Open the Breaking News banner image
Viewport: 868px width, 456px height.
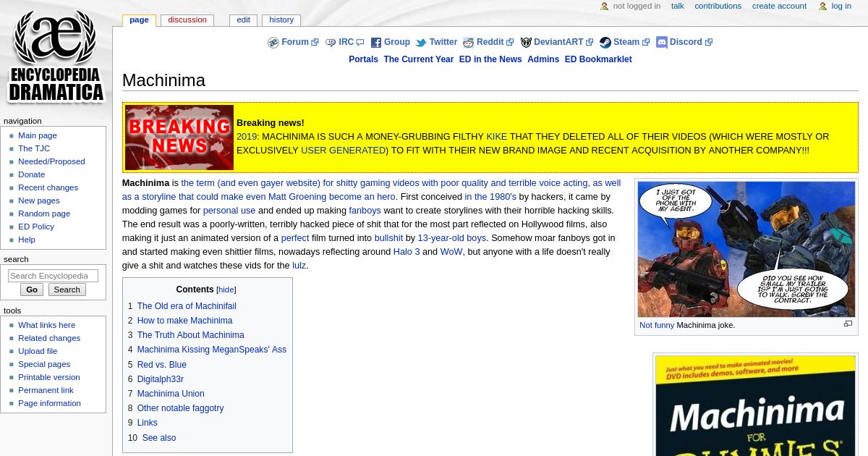pyautogui.click(x=179, y=138)
